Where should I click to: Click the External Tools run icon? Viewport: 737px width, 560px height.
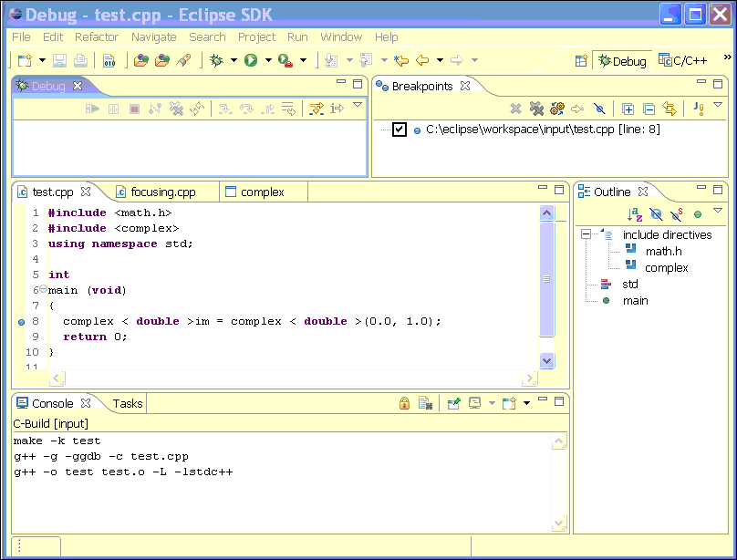click(285, 60)
